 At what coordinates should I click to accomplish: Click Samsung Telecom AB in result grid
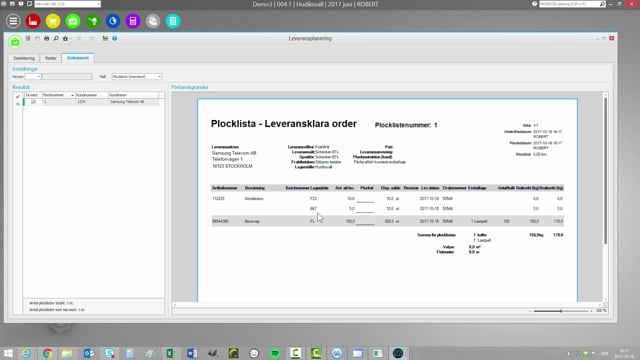pos(127,102)
